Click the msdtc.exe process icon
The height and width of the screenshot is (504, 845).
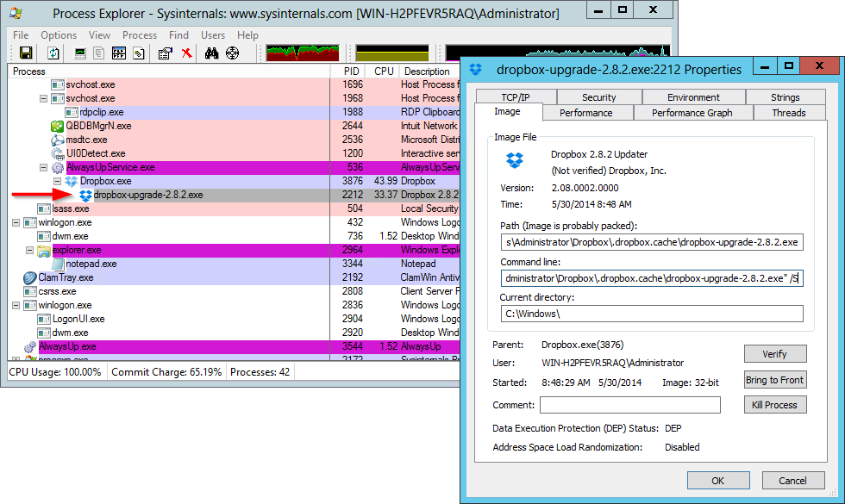[x=58, y=140]
